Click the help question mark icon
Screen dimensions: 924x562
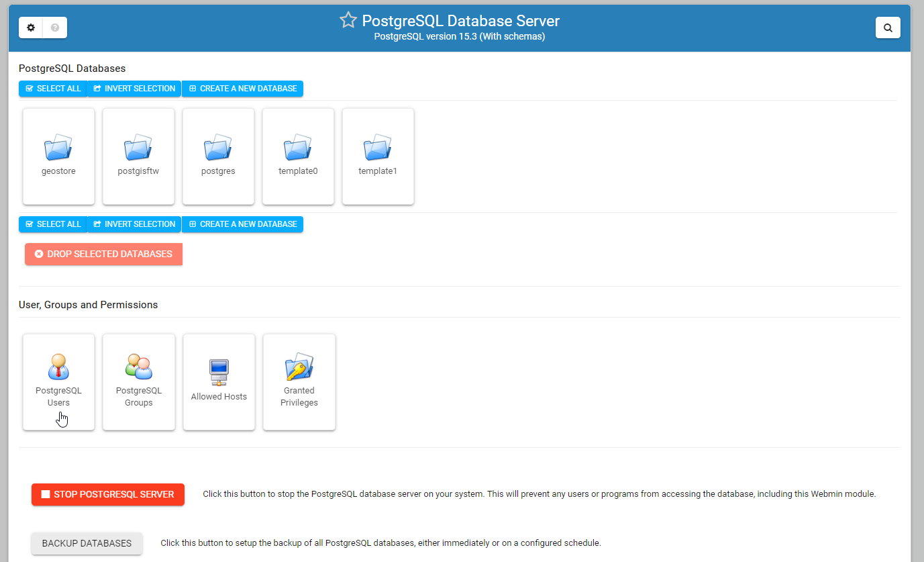pos(55,28)
